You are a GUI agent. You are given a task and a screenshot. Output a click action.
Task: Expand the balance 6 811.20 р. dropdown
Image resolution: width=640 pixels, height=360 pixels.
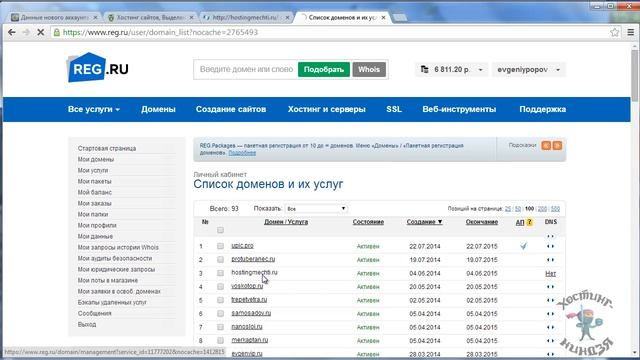(480, 70)
